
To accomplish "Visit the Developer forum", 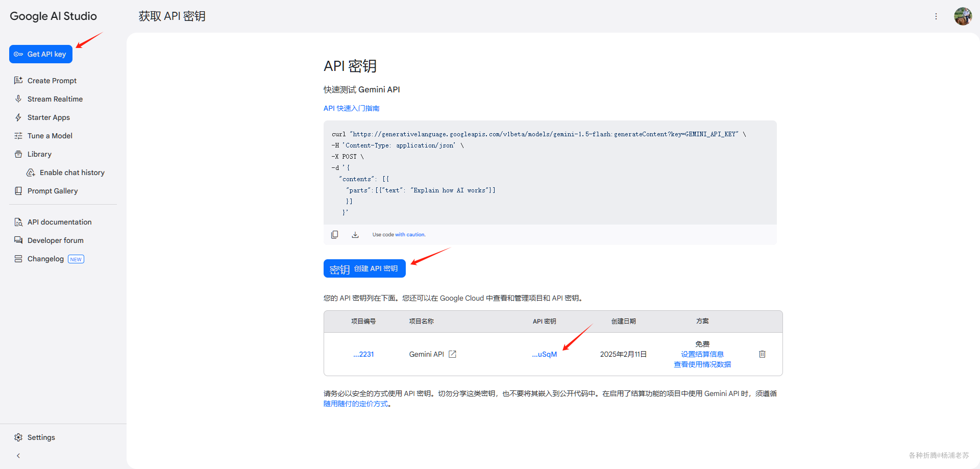I will pos(55,240).
